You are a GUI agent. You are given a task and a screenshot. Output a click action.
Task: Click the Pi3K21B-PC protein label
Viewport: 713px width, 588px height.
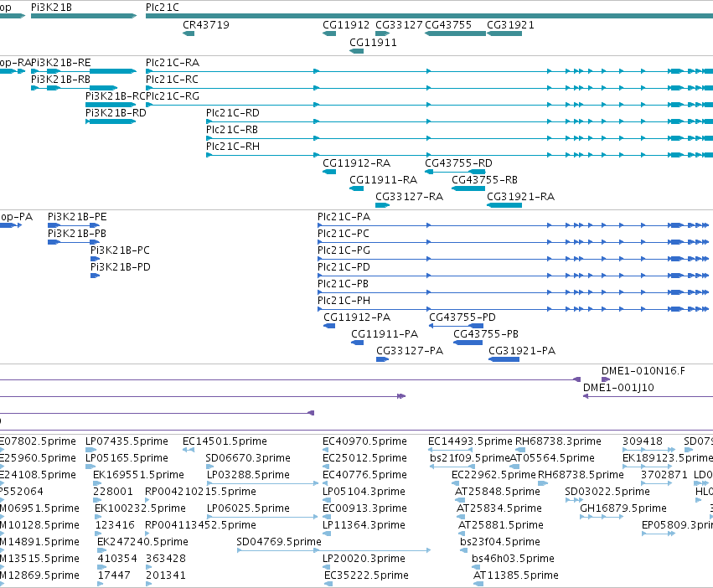pyautogui.click(x=120, y=250)
